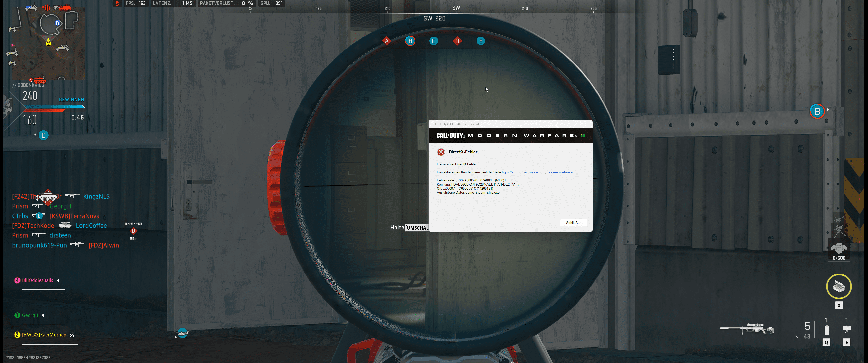Image resolution: width=868 pixels, height=363 pixels.
Task: Click objective A marker in top objective bar
Action: click(x=387, y=41)
